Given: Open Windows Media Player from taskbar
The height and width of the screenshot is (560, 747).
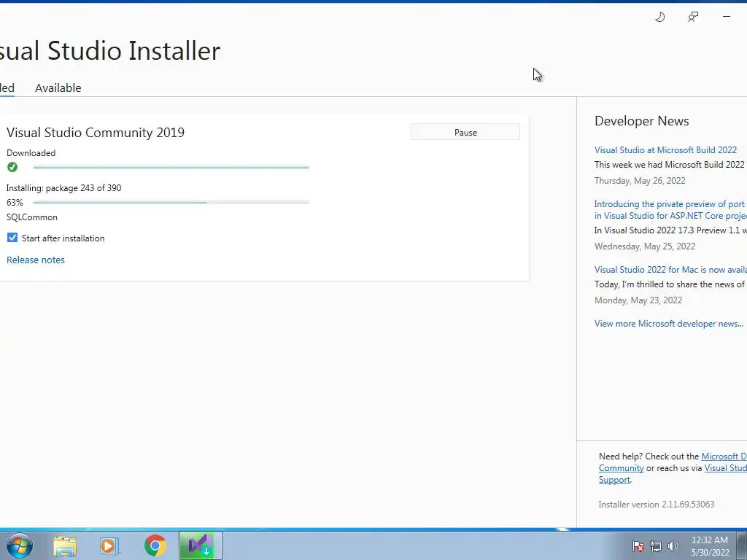Looking at the screenshot, I should [x=109, y=546].
